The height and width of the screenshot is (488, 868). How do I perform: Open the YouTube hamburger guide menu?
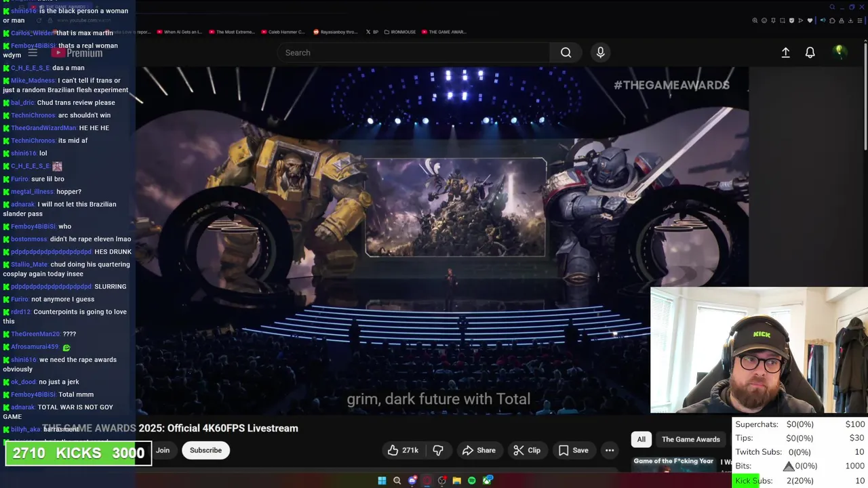[33, 52]
